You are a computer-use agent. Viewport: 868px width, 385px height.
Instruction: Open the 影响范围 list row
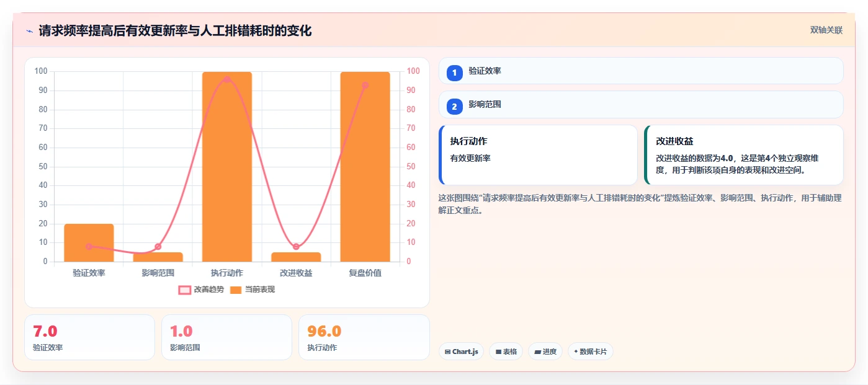pyautogui.click(x=641, y=105)
